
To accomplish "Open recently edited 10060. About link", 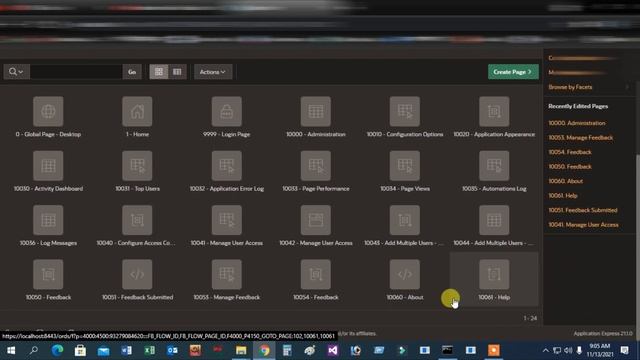I will (x=565, y=181).
